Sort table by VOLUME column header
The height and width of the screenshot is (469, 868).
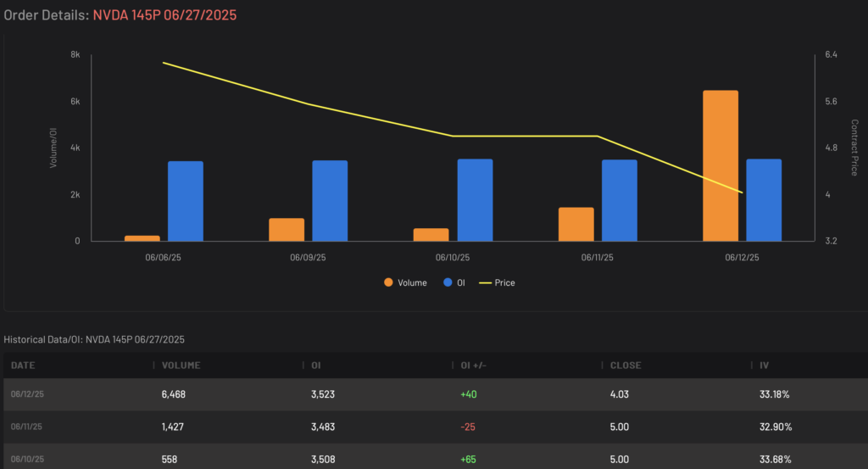coord(181,366)
